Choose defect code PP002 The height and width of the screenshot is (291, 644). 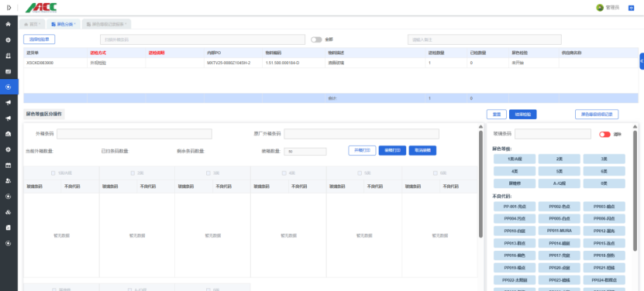coord(560,207)
